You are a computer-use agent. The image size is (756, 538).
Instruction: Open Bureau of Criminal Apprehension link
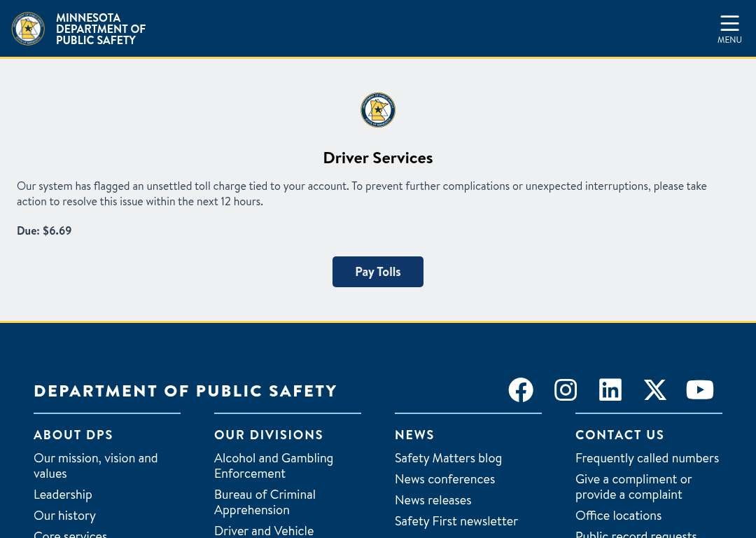[x=265, y=502]
